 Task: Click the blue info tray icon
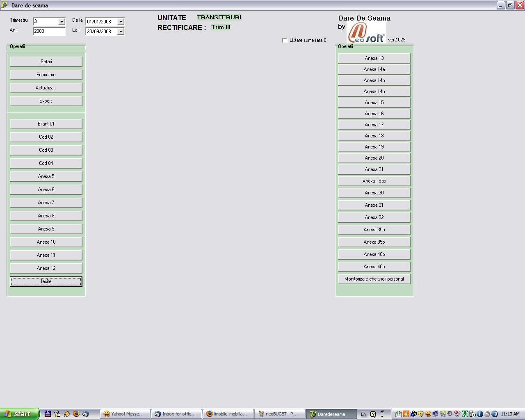[x=479, y=414]
